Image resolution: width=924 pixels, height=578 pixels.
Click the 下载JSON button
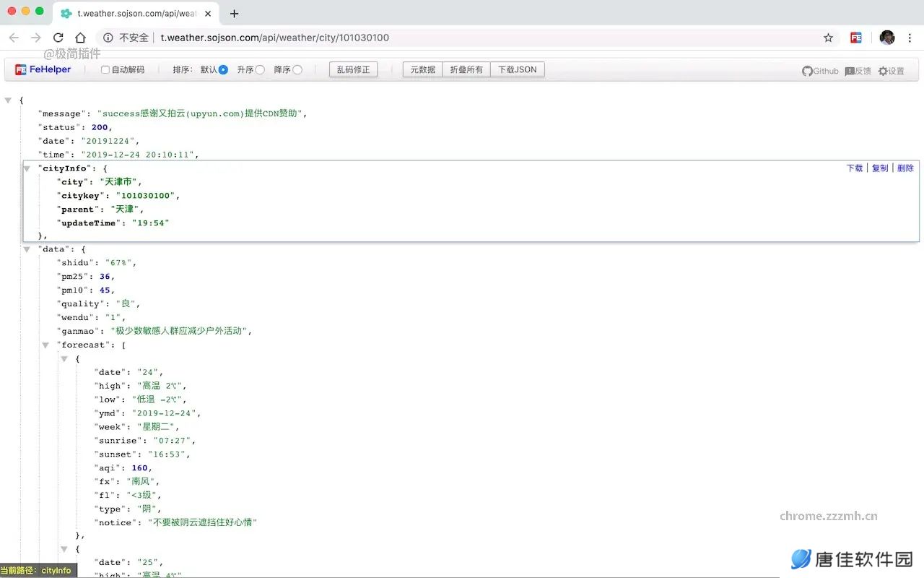click(x=518, y=69)
